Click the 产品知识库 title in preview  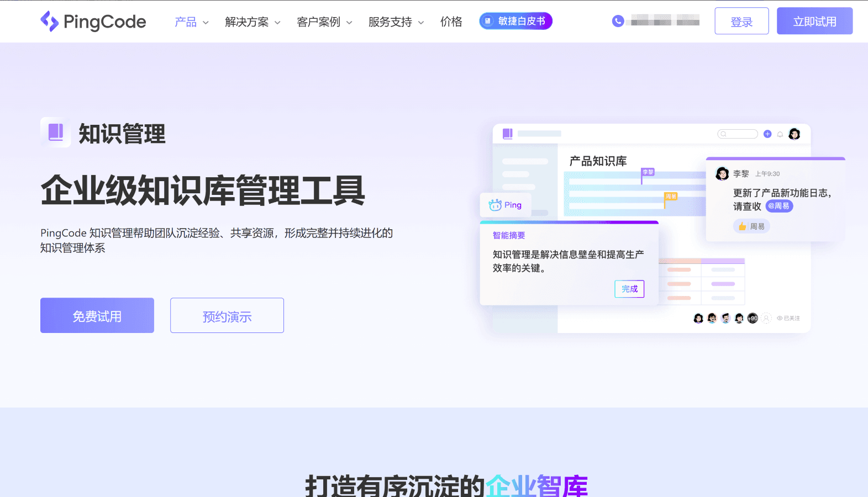pos(598,161)
